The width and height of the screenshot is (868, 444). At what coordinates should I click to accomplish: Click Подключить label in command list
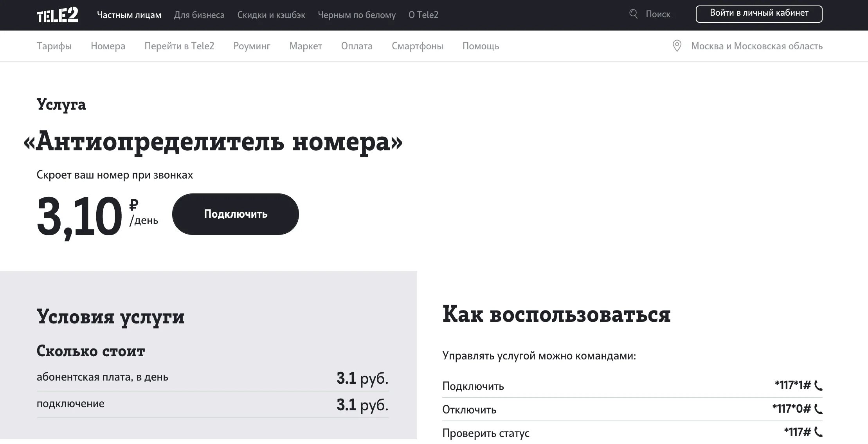(x=473, y=386)
